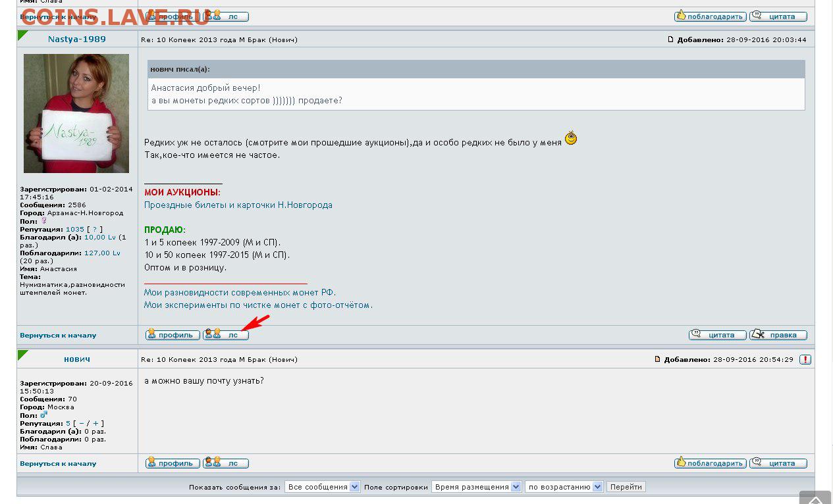Thank нович with поблагодарить button

[x=711, y=463]
